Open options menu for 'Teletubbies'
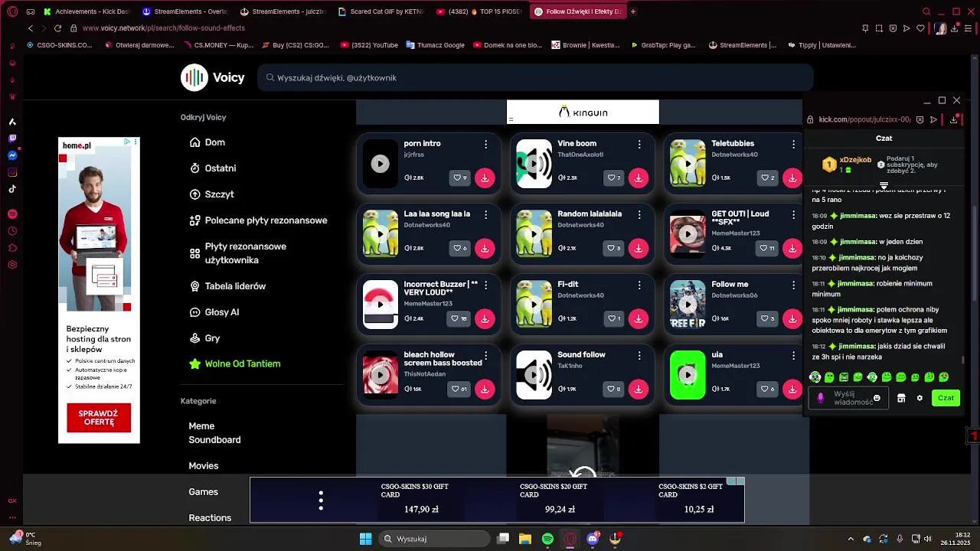 [793, 144]
